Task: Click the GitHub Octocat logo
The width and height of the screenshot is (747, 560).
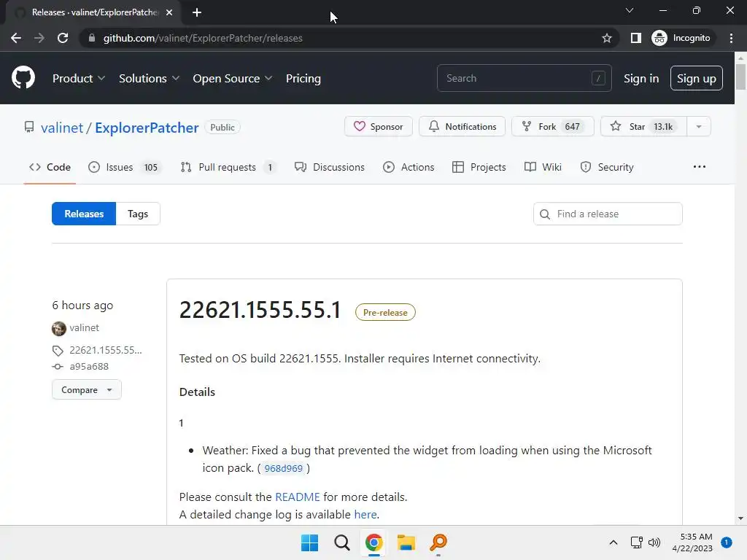Action: coord(23,77)
